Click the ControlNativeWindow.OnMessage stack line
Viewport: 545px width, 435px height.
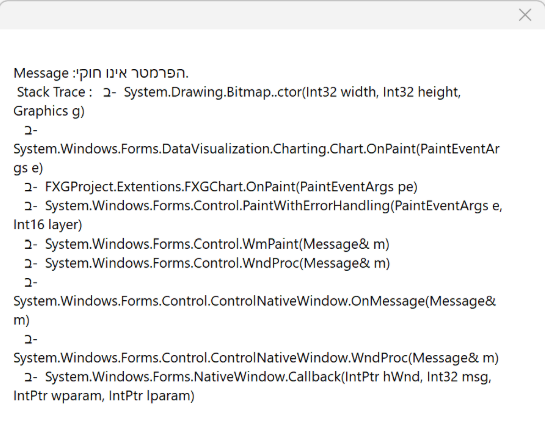click(x=254, y=301)
